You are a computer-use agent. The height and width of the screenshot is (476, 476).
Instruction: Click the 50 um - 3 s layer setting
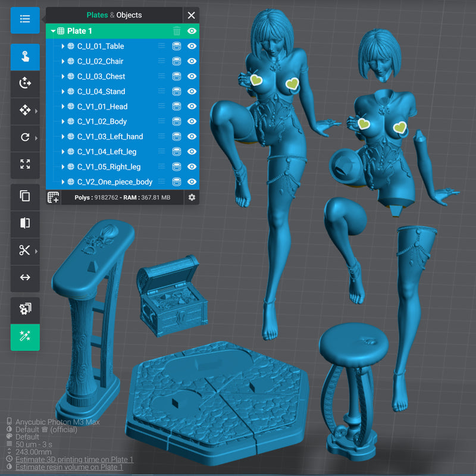tap(34, 444)
